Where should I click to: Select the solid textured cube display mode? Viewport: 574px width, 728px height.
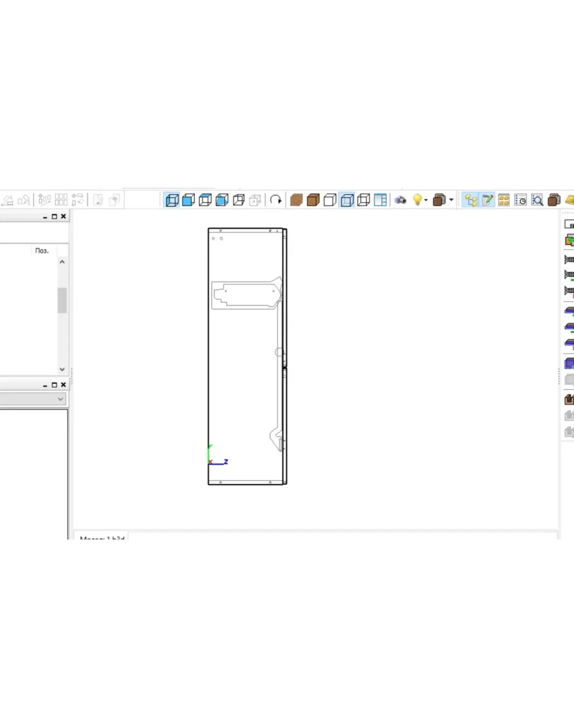[296, 200]
